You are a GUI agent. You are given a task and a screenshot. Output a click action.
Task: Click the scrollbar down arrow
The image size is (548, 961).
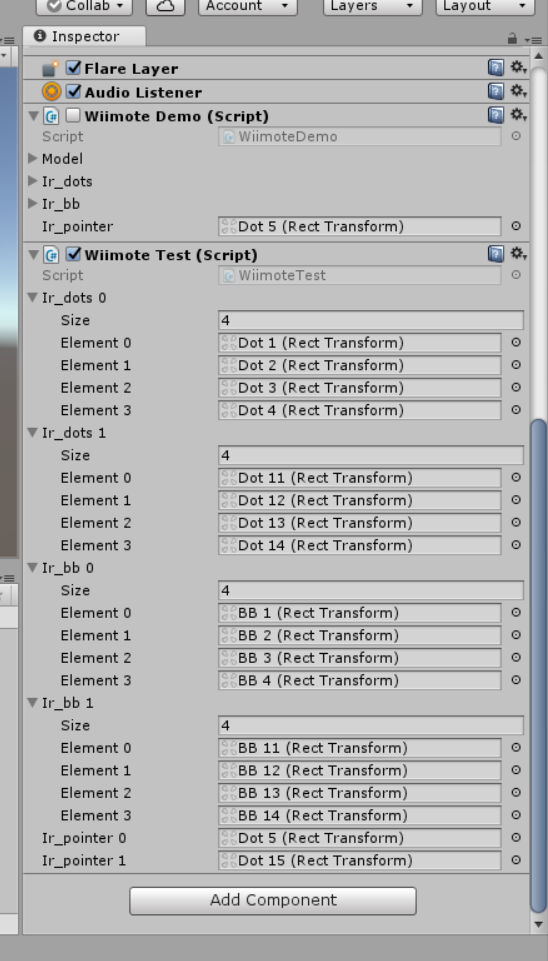click(538, 924)
